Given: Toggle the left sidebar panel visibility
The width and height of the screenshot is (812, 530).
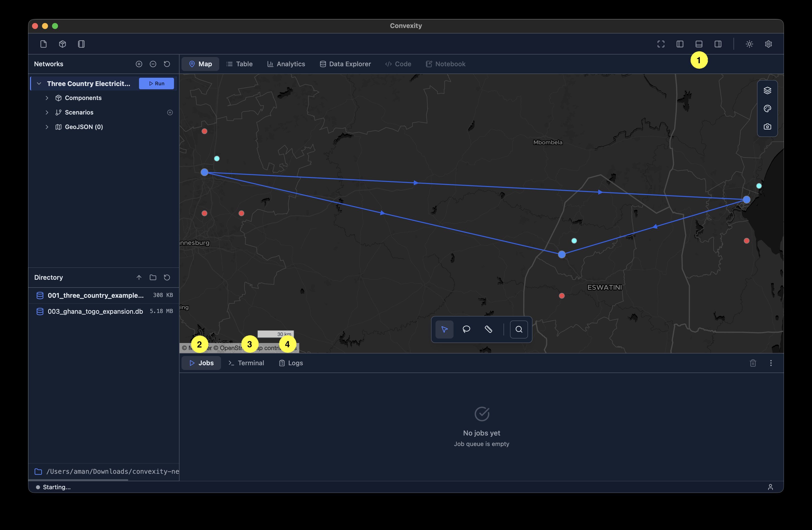Looking at the screenshot, I should coord(679,44).
